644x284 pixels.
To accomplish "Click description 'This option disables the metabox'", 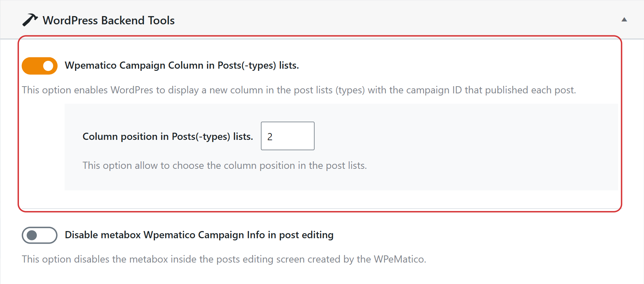I will 224,259.
